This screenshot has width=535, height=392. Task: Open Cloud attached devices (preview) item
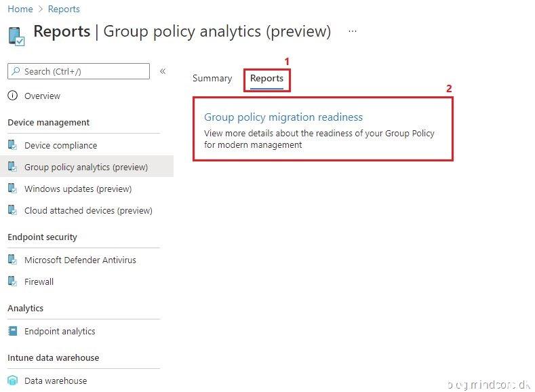tap(88, 210)
